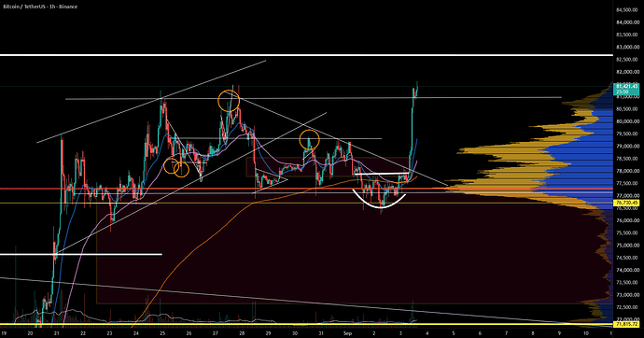The image size is (644, 338).
Task: Click date 28 on the time axis
Action: 242,333
